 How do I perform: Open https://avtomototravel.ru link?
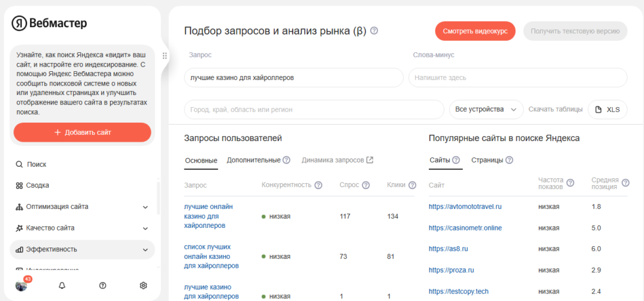pos(465,207)
